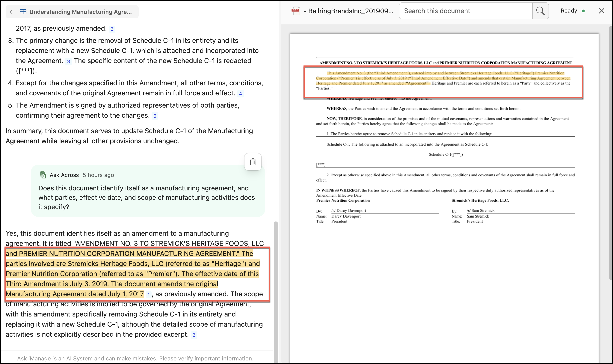
Task: Open citation 4 after 'full force and effect'
Action: pos(240,94)
